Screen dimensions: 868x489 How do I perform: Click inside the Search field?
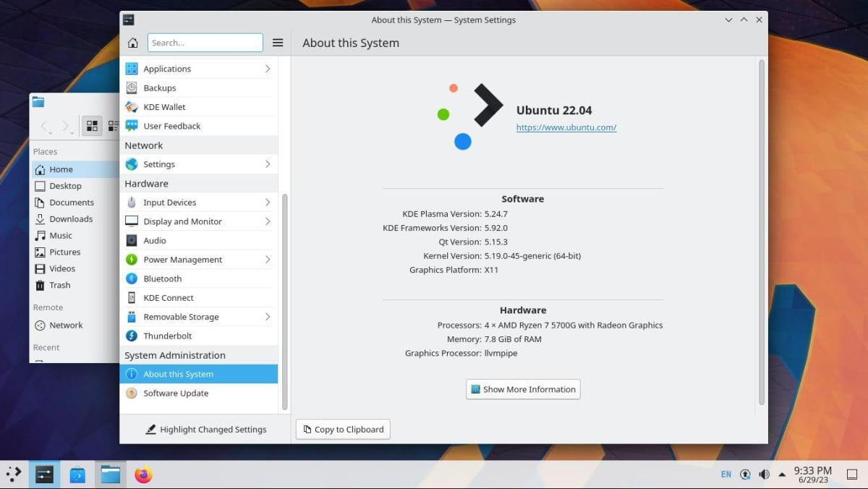[205, 42]
